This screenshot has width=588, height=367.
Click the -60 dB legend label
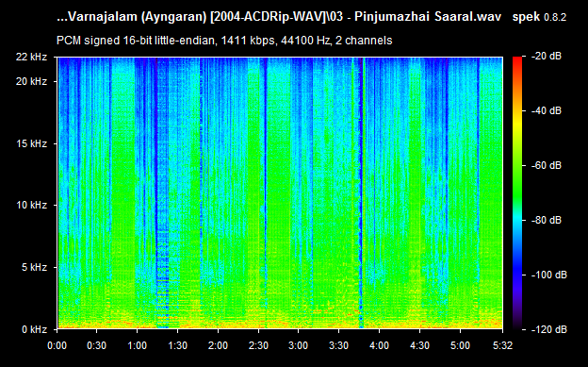tap(547, 165)
